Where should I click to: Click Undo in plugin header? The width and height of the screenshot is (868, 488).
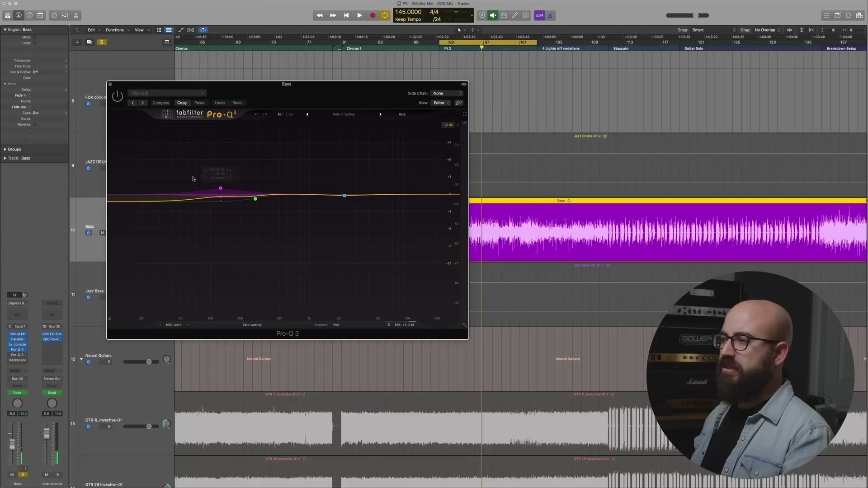point(220,103)
